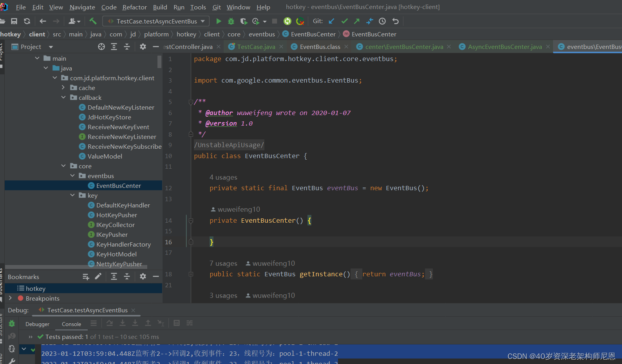The height and width of the screenshot is (364, 622).
Task: Click the Step Over icon in Debug toolbar
Action: click(x=110, y=323)
